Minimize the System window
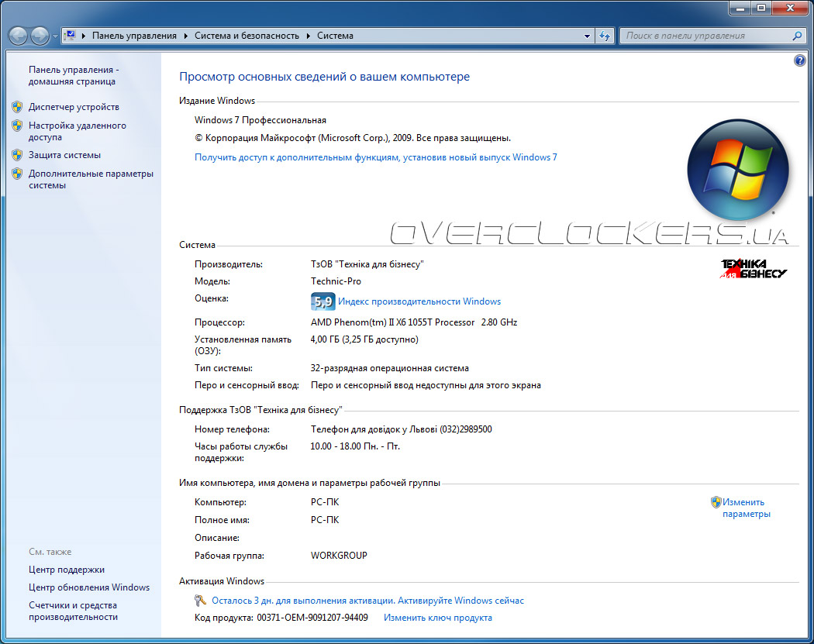This screenshot has height=644, width=814. 740,8
